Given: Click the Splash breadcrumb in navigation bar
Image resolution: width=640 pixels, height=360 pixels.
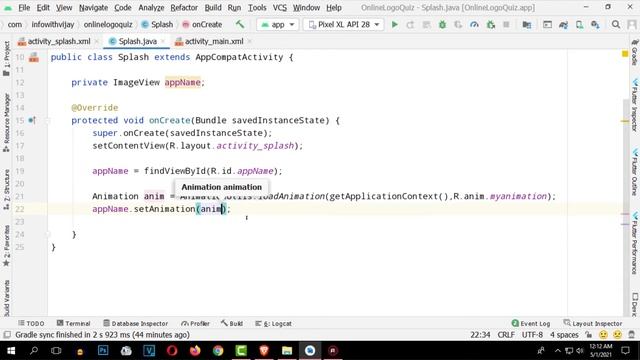Looking at the screenshot, I should click(x=157, y=24).
